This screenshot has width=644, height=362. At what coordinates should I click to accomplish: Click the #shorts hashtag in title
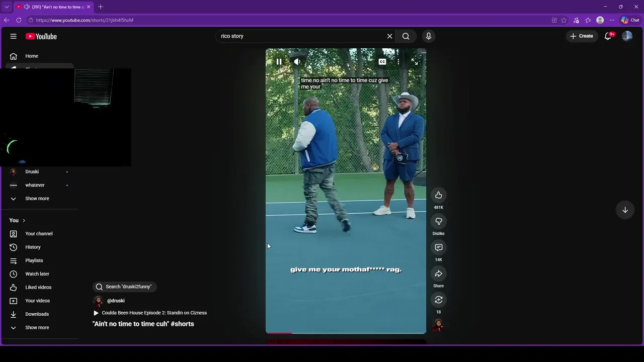(182, 324)
